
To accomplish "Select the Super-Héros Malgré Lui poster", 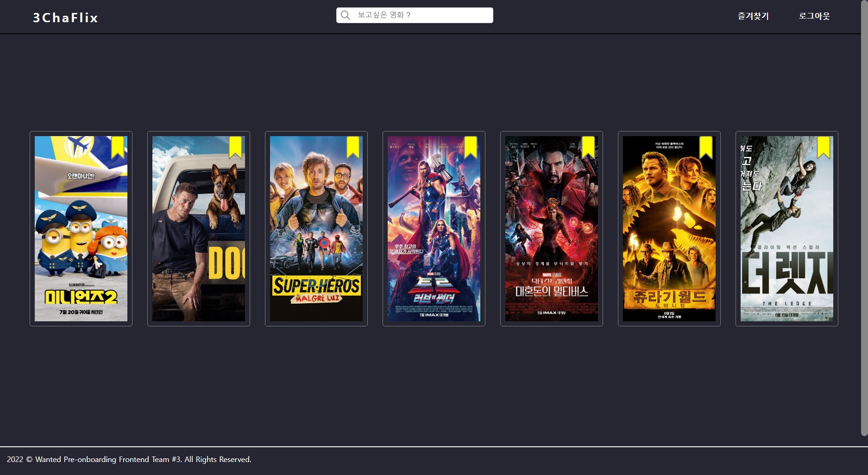I will (x=316, y=231).
